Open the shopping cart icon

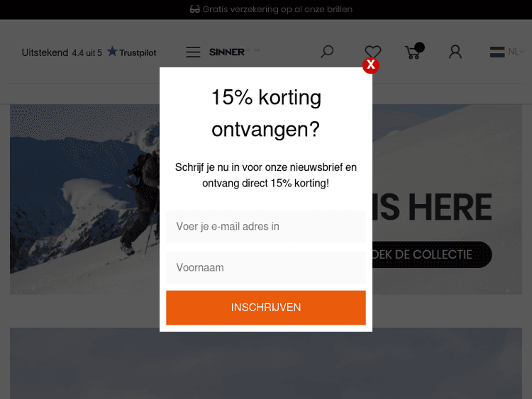413,52
